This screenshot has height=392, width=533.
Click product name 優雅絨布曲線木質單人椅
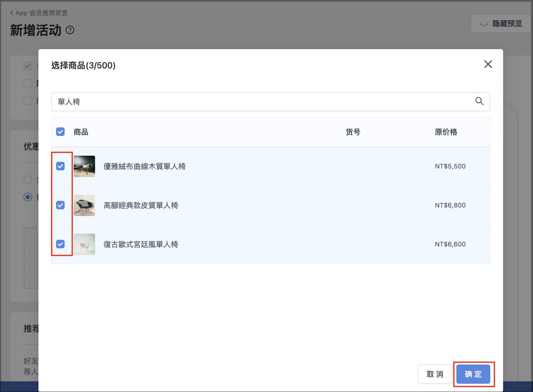[144, 166]
